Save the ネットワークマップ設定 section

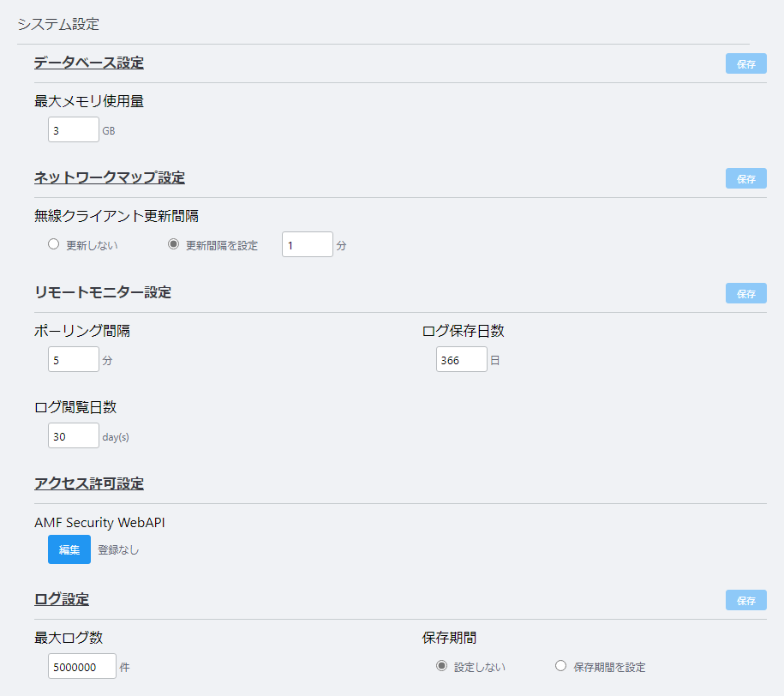point(745,178)
